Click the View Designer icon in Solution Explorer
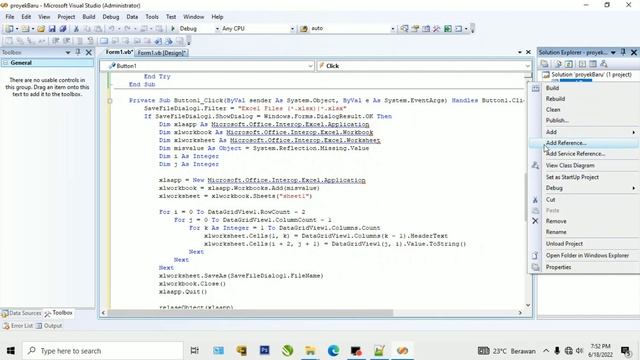 point(593,64)
